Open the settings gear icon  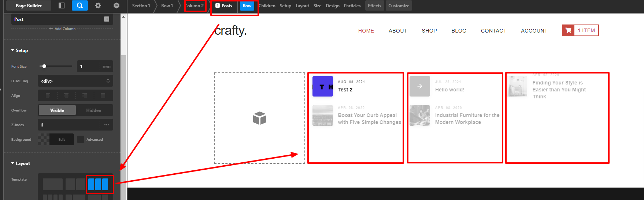[98, 5]
